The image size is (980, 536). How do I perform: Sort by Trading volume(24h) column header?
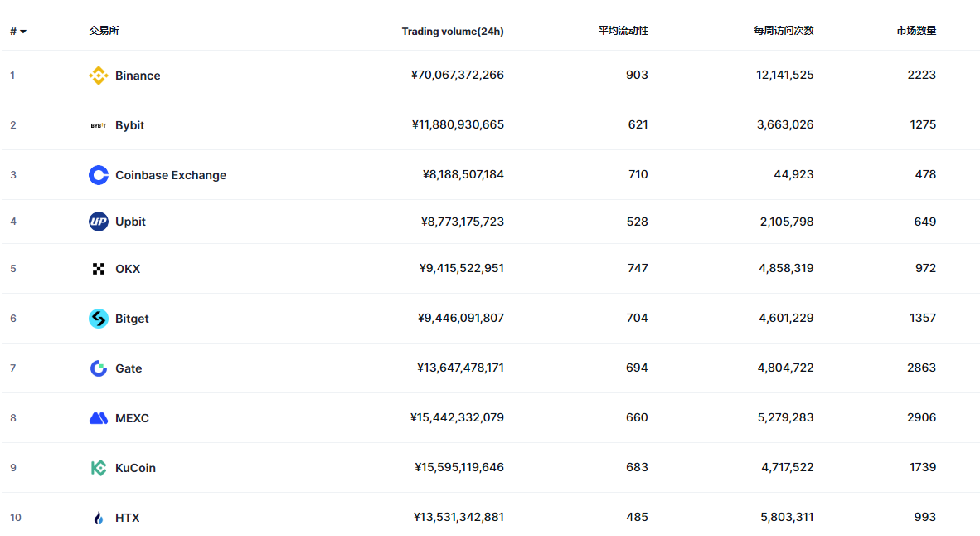click(453, 32)
